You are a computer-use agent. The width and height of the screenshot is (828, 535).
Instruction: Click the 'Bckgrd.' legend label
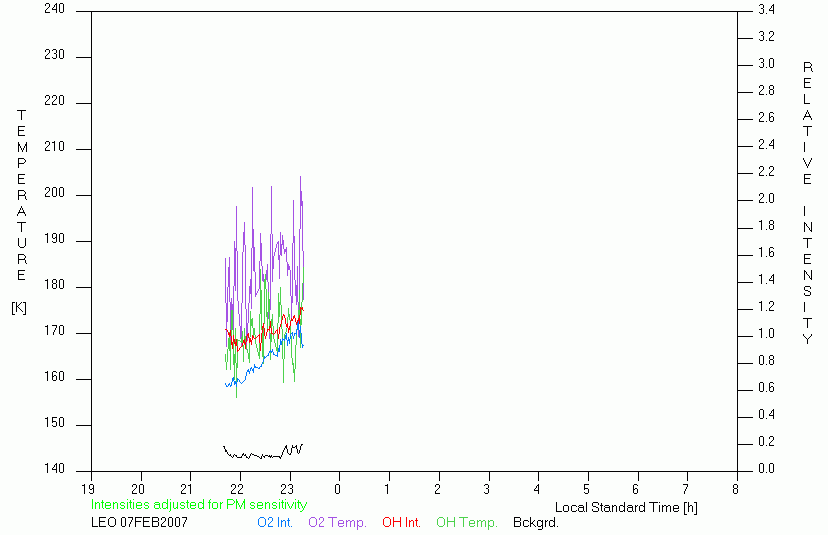coord(535,523)
